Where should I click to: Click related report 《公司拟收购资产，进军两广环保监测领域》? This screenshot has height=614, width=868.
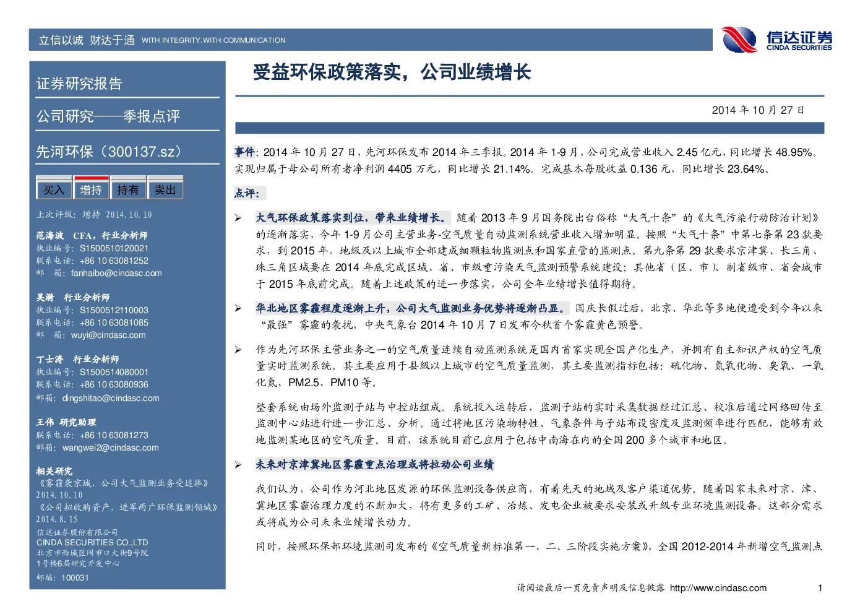pyautogui.click(x=127, y=507)
